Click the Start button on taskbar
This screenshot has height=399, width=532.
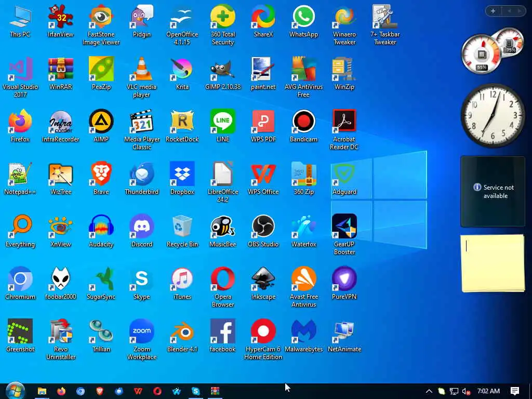pos(15,391)
